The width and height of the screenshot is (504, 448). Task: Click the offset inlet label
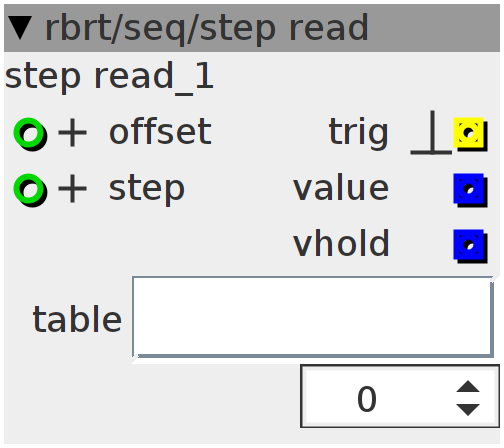(x=160, y=132)
